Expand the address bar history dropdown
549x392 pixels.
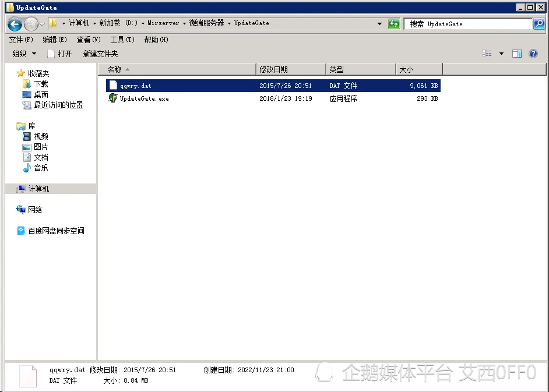(x=379, y=24)
